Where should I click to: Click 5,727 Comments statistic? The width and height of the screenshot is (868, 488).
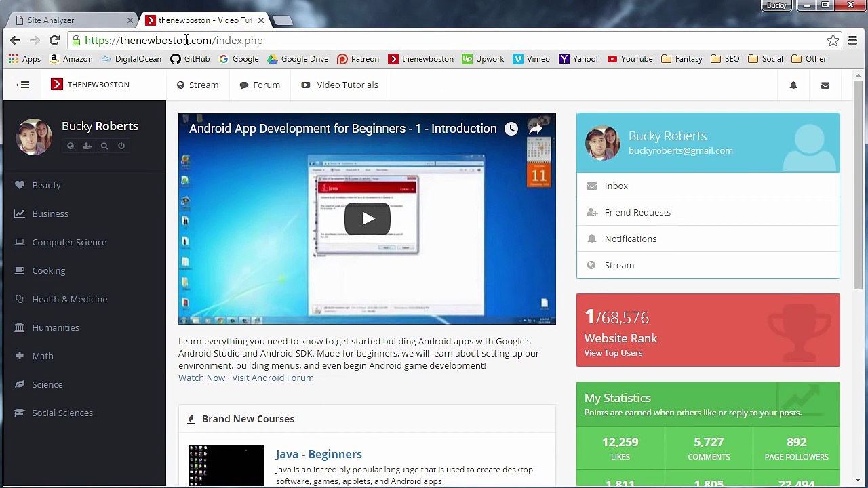709,448
